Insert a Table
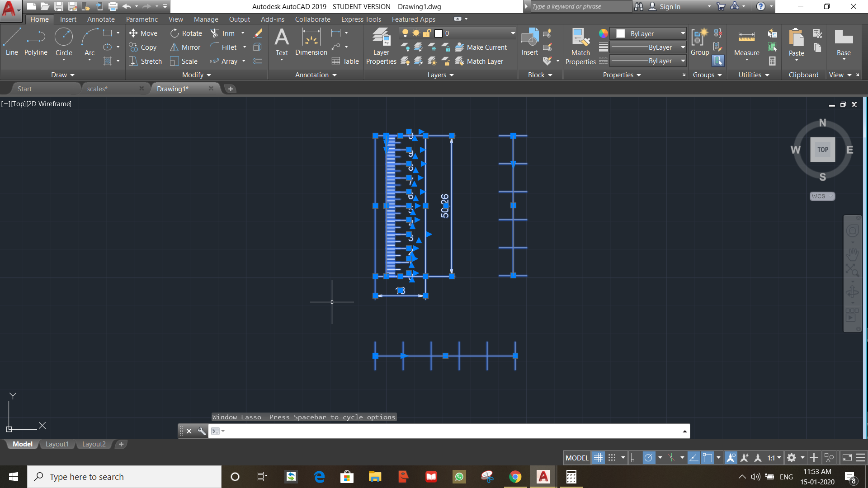The height and width of the screenshot is (488, 868). coord(345,61)
